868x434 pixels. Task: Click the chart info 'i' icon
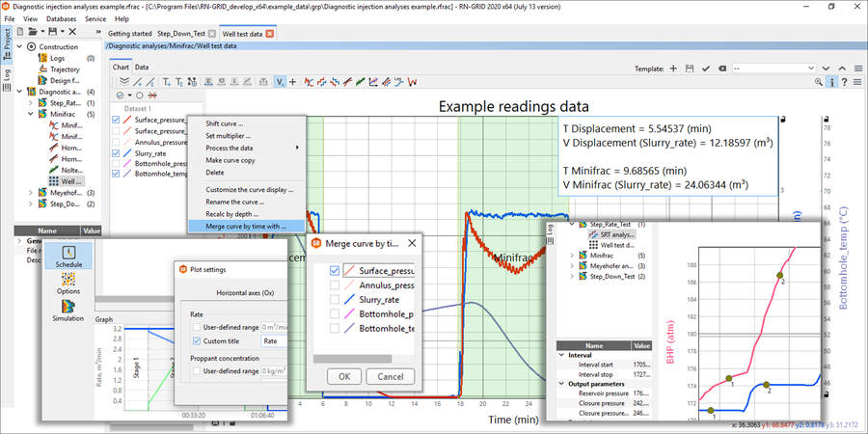coord(829,82)
